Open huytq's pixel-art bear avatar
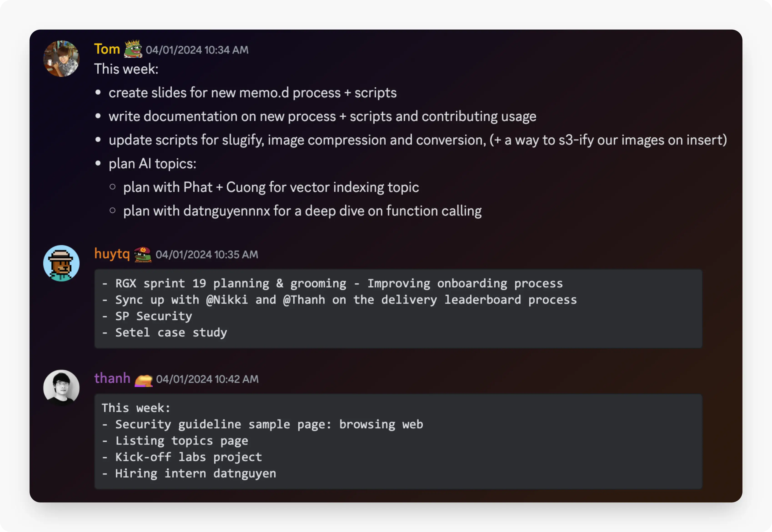The width and height of the screenshot is (772, 532). 61,263
